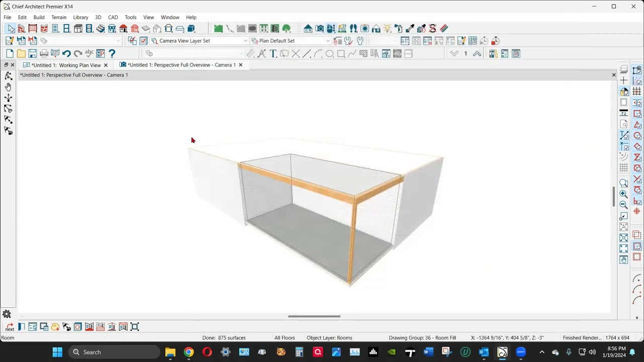Open a new plan file
Image resolution: width=644 pixels, height=362 pixels.
tap(10, 54)
